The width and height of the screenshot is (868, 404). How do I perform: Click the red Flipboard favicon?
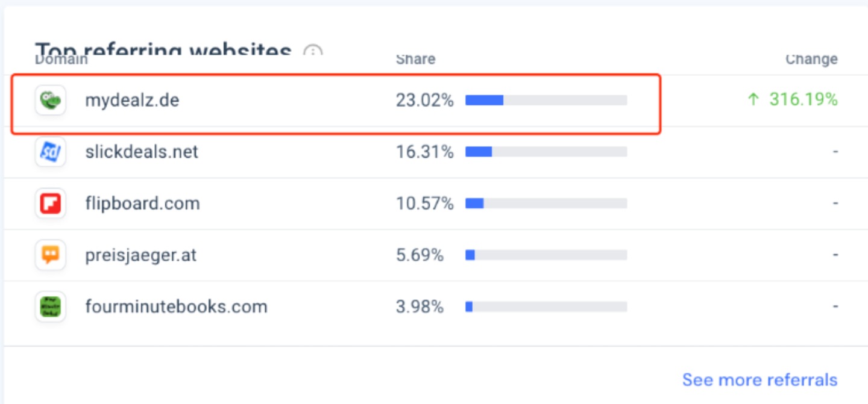(50, 204)
